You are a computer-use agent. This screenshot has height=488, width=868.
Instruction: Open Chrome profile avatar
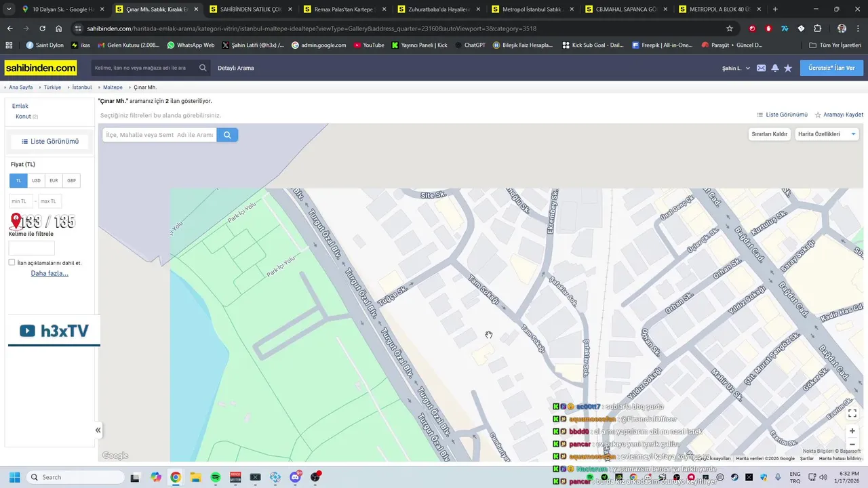coord(842,28)
